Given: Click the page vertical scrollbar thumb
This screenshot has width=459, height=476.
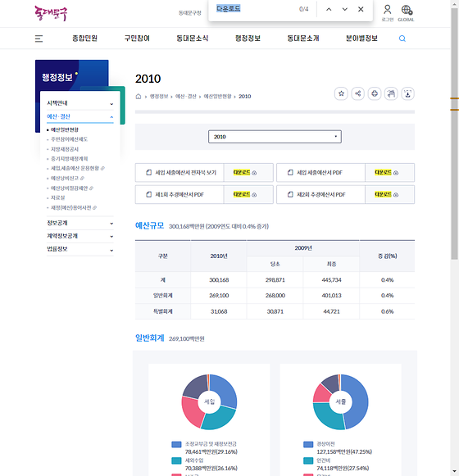Looking at the screenshot, I should 454,134.
